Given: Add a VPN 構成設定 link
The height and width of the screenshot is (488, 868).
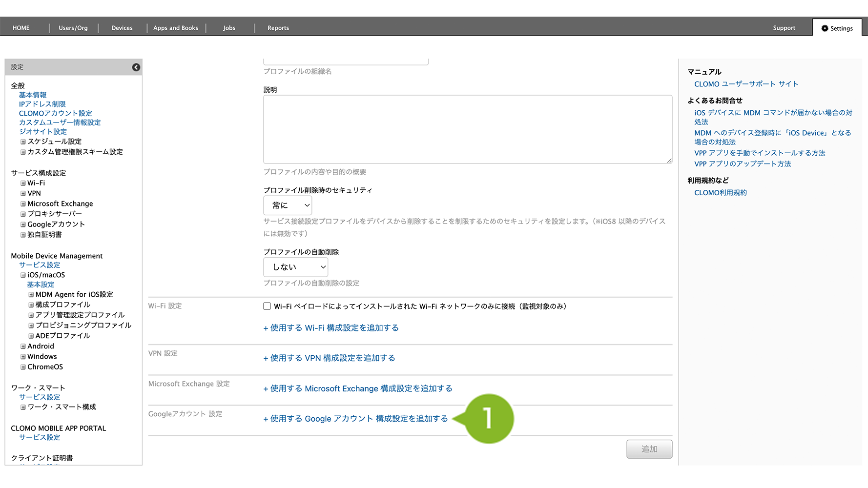Looking at the screenshot, I should tap(330, 358).
